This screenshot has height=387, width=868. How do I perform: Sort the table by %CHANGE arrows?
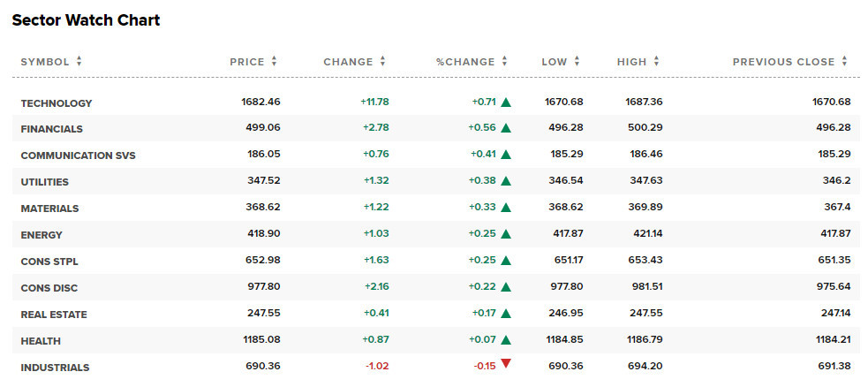click(x=505, y=62)
